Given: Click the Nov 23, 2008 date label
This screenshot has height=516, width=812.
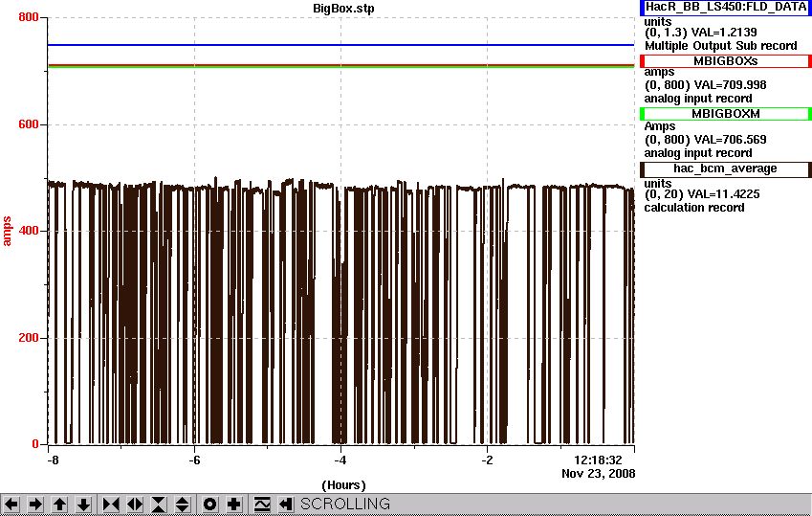Looking at the screenshot, I should pos(598,474).
